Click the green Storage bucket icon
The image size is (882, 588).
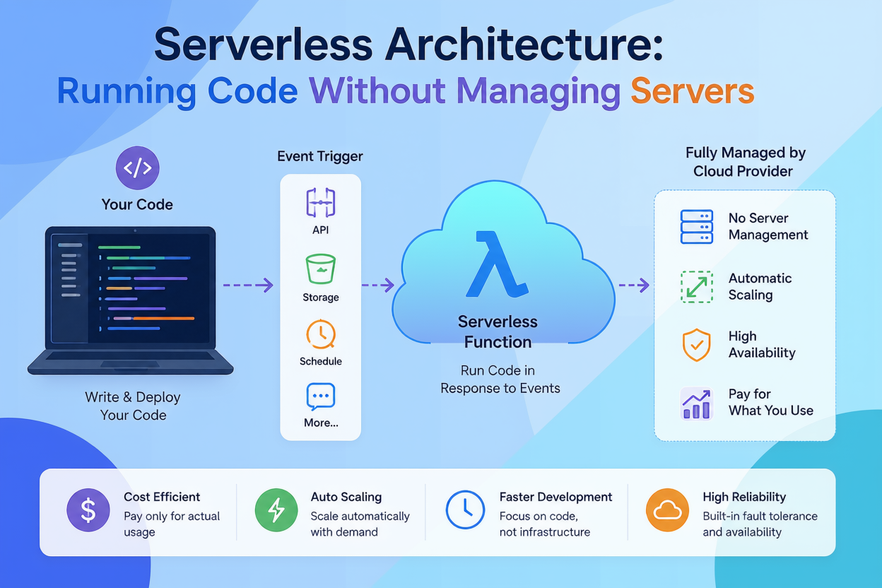click(x=320, y=269)
